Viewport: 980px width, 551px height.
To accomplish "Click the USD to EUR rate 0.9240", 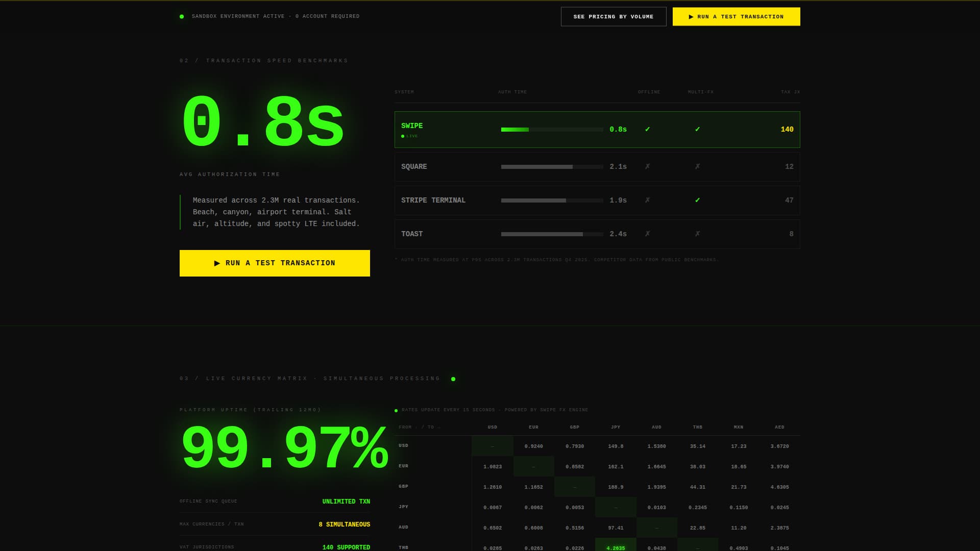I will pos(533,446).
